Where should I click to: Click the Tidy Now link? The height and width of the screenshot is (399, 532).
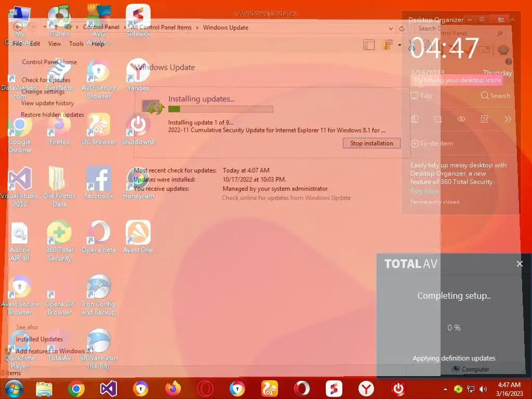424,191
